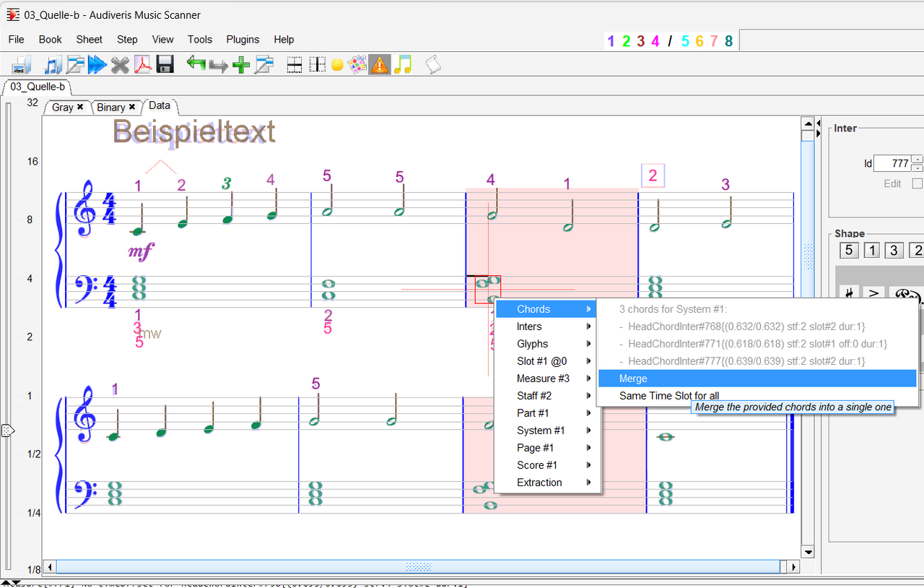The height and width of the screenshot is (588, 924).
Task: Click shape button 5 in Shape panel
Action: click(850, 251)
